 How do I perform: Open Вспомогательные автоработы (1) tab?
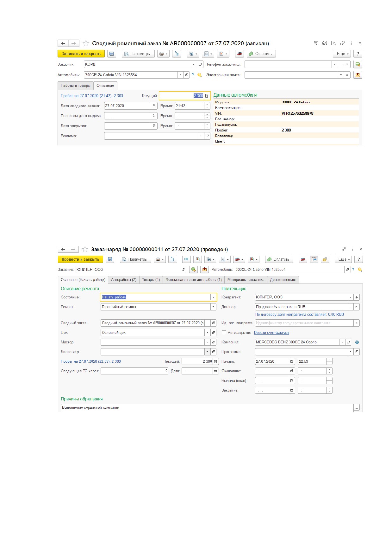point(194,280)
